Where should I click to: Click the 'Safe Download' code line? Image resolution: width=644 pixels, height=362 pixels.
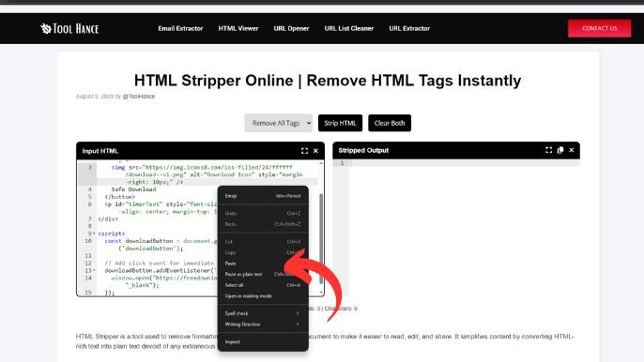[x=133, y=189]
